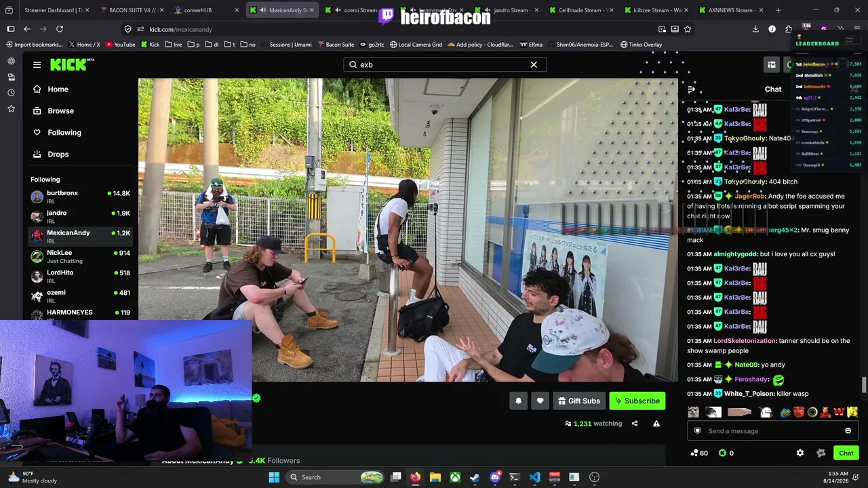This screenshot has height=488, width=868.
Task: Clear the search box with the X
Action: 534,64
